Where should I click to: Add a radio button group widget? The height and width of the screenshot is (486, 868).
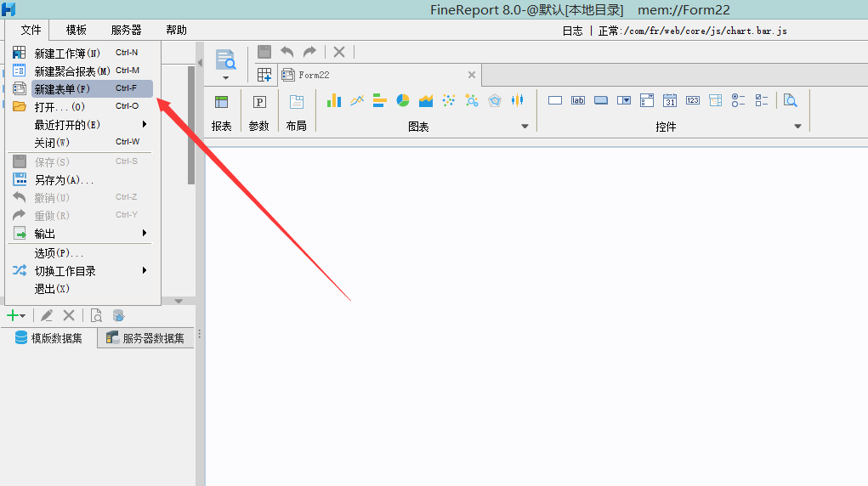click(738, 100)
